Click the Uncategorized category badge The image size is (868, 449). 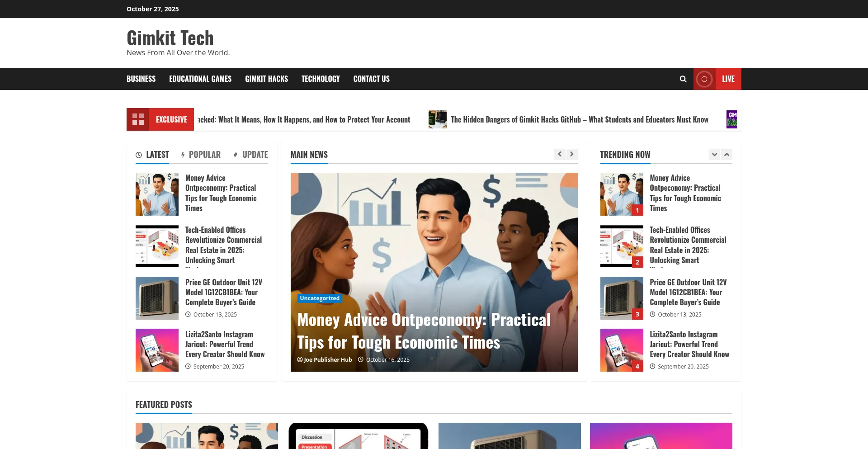tap(320, 298)
